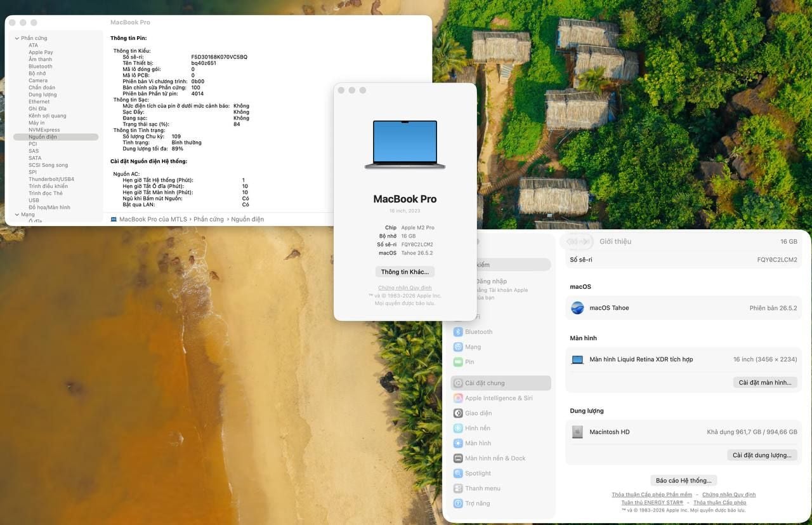Select NVMExpress in the hardware list
This screenshot has width=812, height=525.
coord(44,130)
